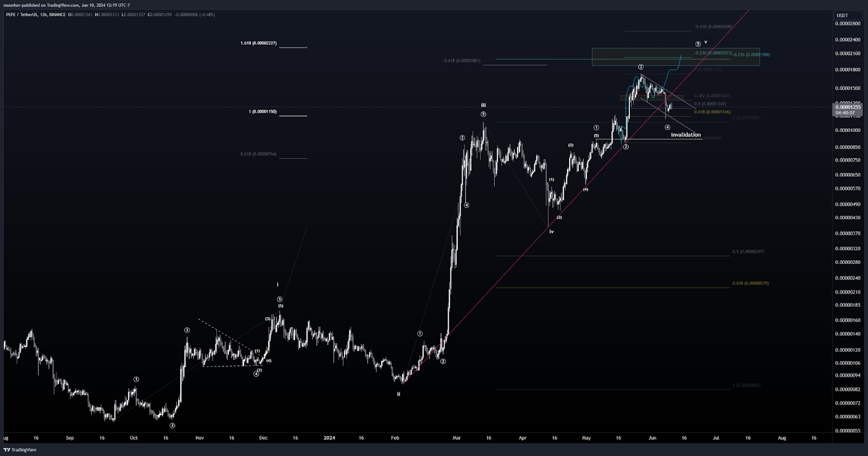Screen dimensions: 868x456
Task: Select the -0.236 (0.00002023) Fibonacci label
Action: point(713,53)
